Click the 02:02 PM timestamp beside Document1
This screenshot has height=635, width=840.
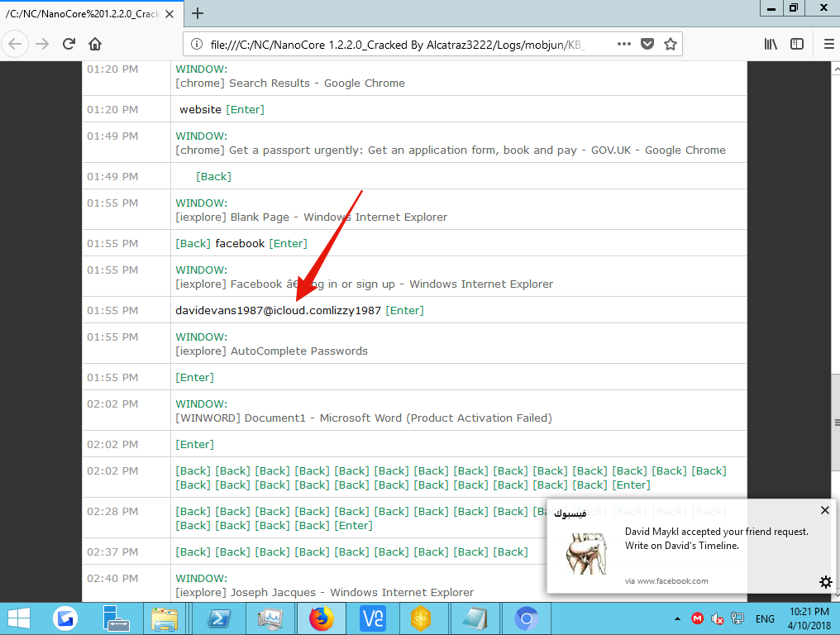pos(112,404)
